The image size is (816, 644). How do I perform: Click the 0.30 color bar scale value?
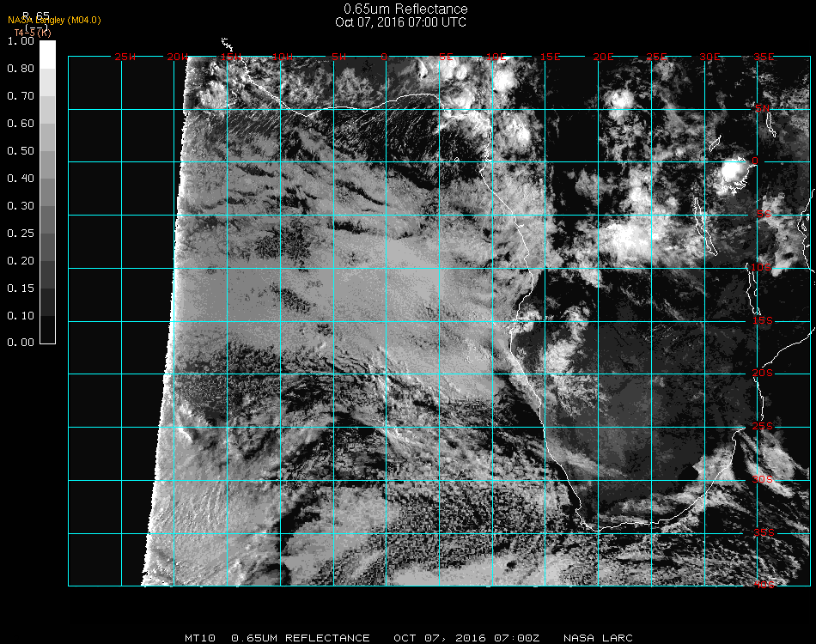click(21, 206)
